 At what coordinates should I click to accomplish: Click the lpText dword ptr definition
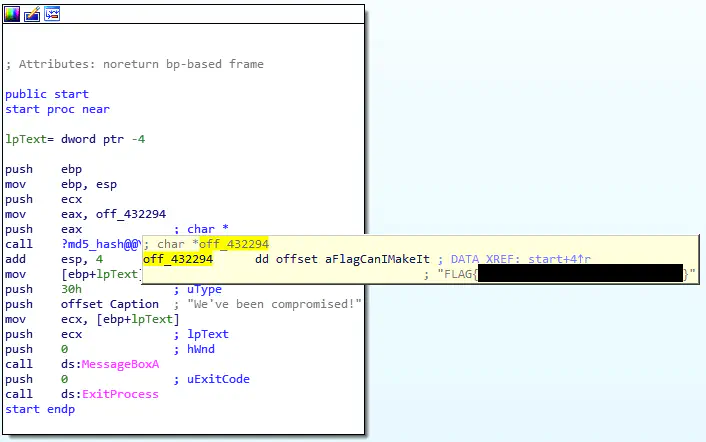[x=75, y=139]
